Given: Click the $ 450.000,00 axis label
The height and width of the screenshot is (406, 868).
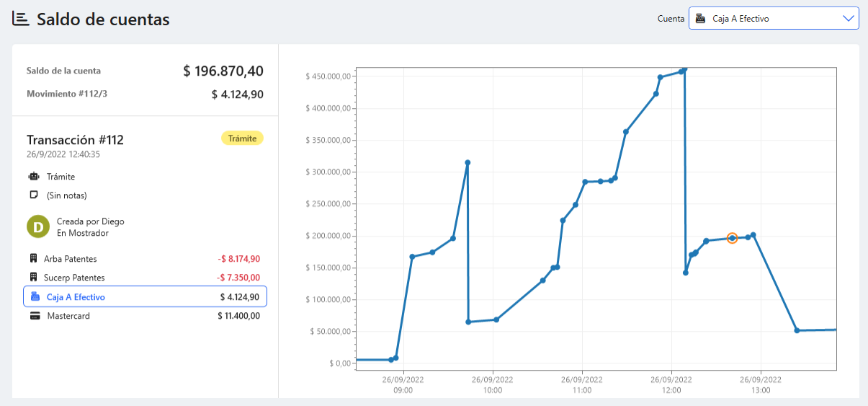Looking at the screenshot, I should click(x=328, y=76).
